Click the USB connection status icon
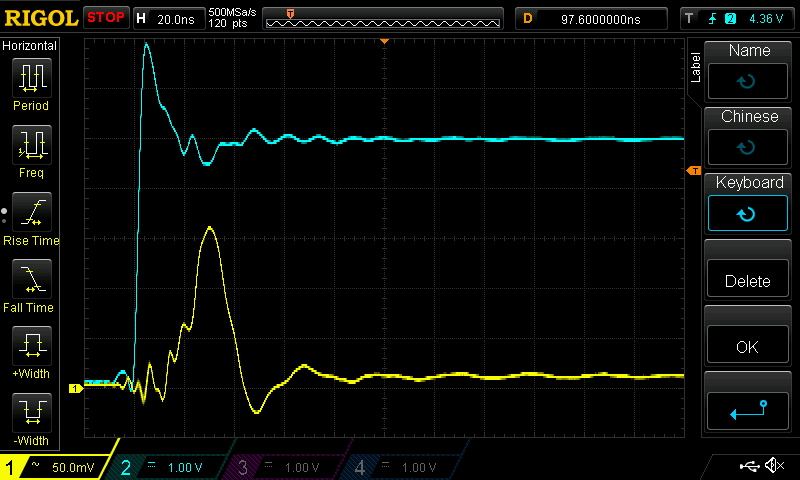800x480 pixels. click(749, 465)
